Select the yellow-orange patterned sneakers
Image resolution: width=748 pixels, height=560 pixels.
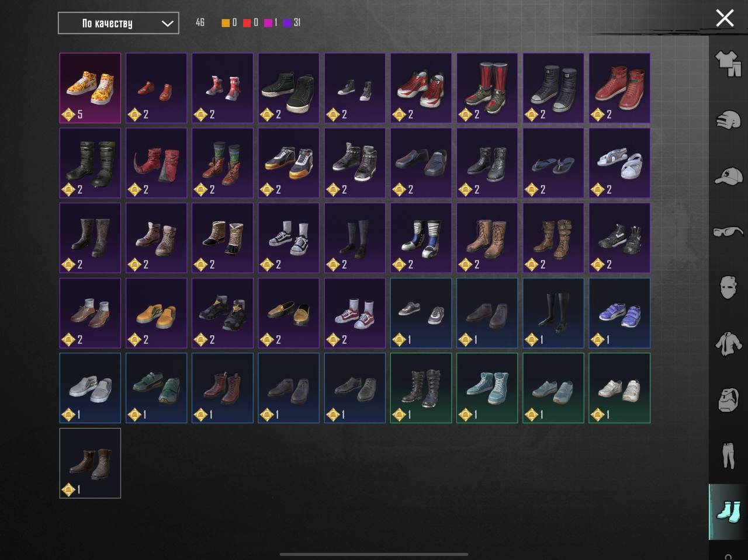coord(90,88)
